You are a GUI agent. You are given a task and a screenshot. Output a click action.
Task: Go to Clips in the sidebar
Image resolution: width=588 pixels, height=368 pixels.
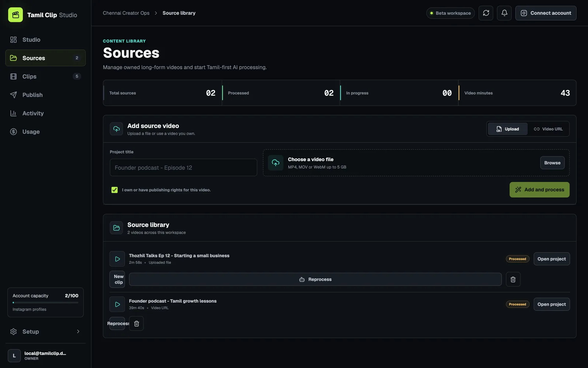(x=46, y=76)
